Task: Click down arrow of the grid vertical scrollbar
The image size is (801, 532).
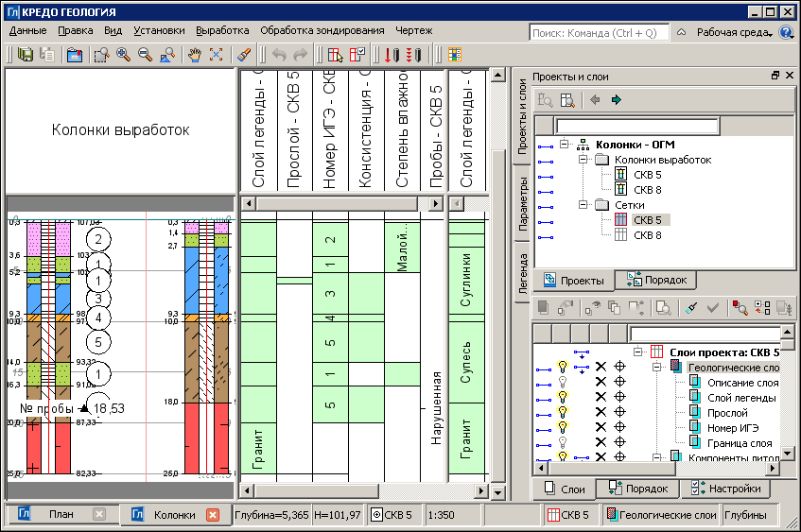Action: [x=498, y=492]
